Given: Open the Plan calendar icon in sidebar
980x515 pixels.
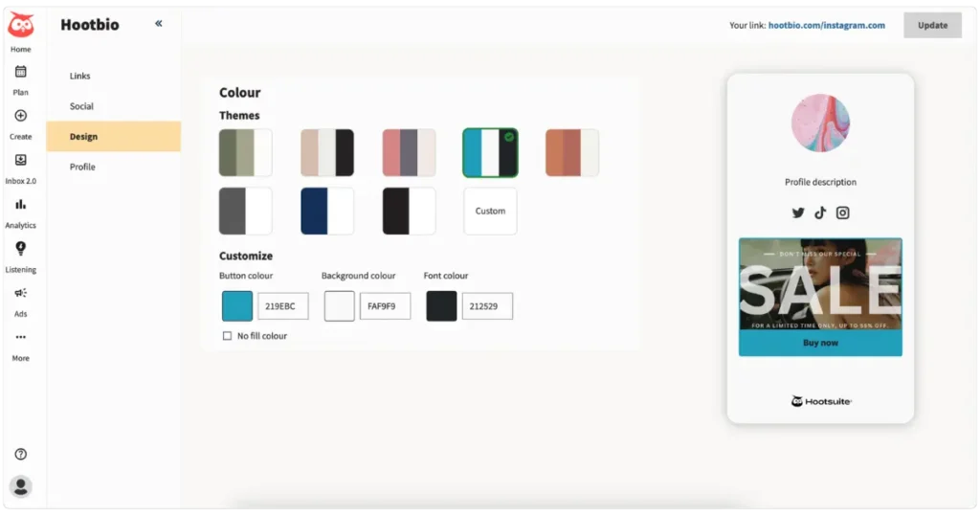Looking at the screenshot, I should pos(20,72).
